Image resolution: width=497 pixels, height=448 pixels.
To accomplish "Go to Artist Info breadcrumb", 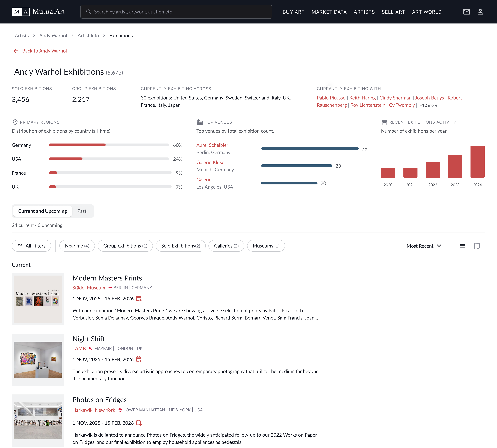I will click(88, 35).
